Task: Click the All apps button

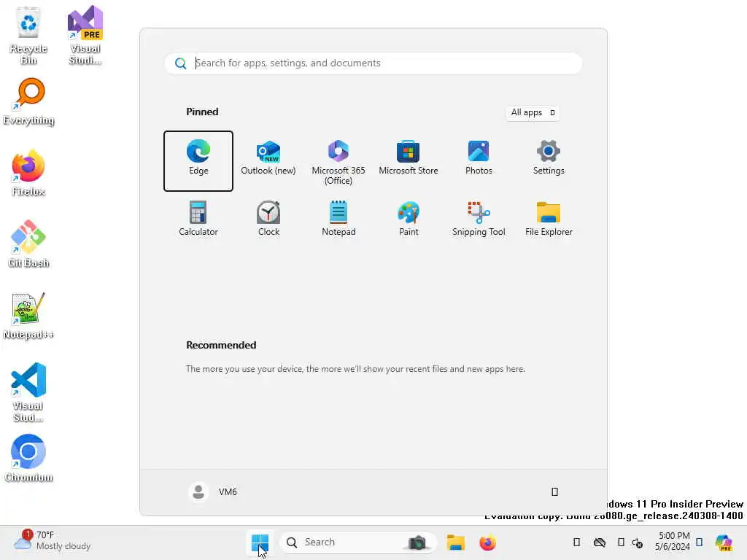Action: coord(532,113)
